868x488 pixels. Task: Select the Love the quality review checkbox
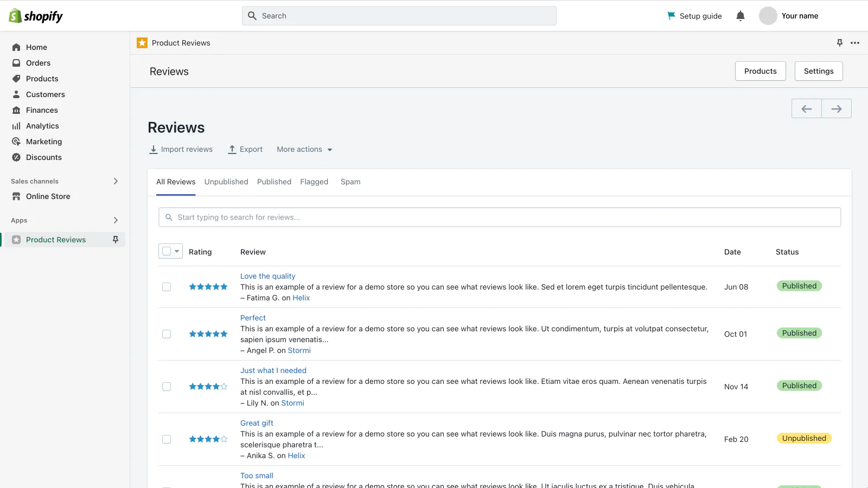coord(167,287)
